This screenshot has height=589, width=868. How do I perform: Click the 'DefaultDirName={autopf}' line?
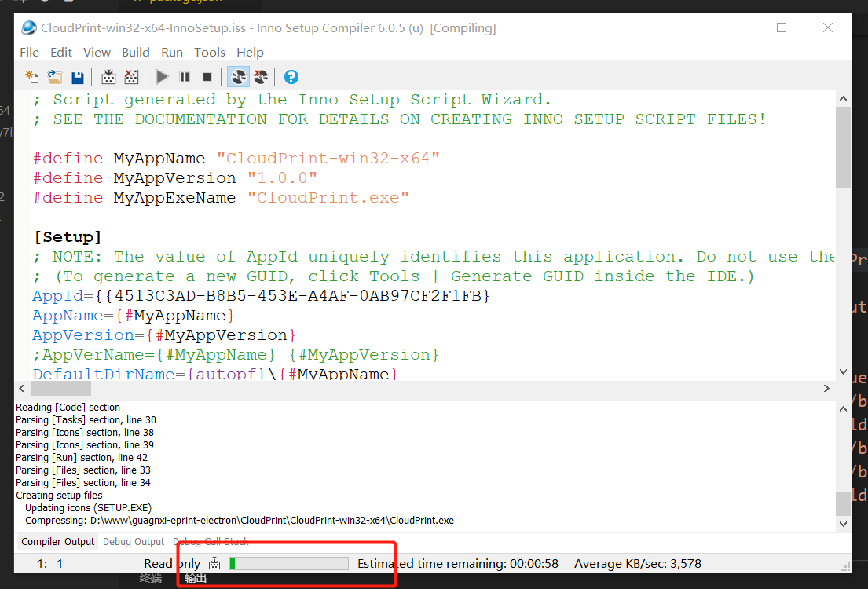(x=215, y=374)
